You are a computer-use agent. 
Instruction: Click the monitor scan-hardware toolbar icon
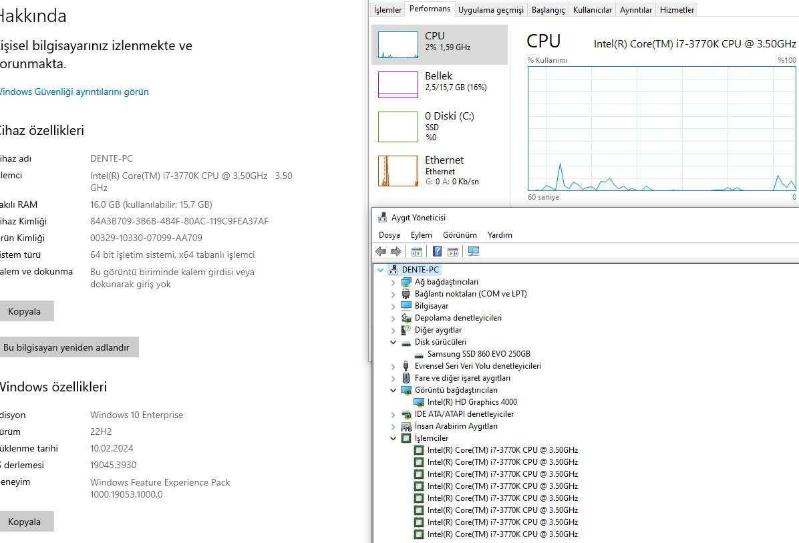pyautogui.click(x=473, y=251)
